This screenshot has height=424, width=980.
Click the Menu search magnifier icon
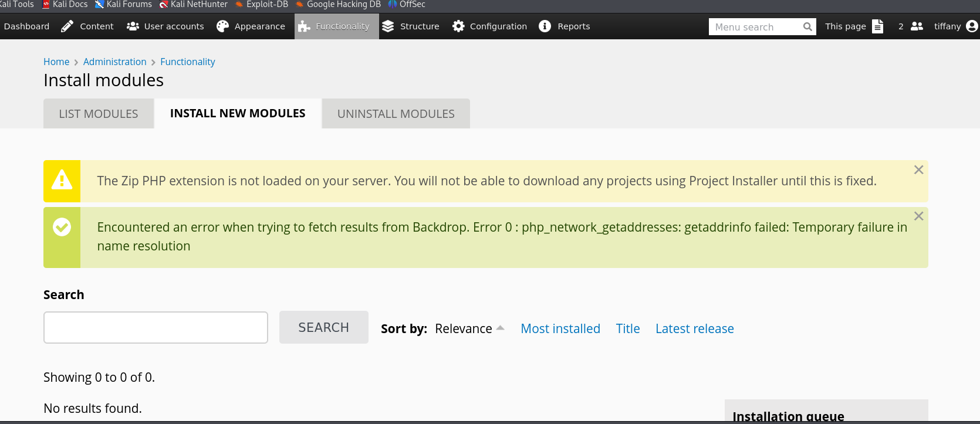click(807, 27)
